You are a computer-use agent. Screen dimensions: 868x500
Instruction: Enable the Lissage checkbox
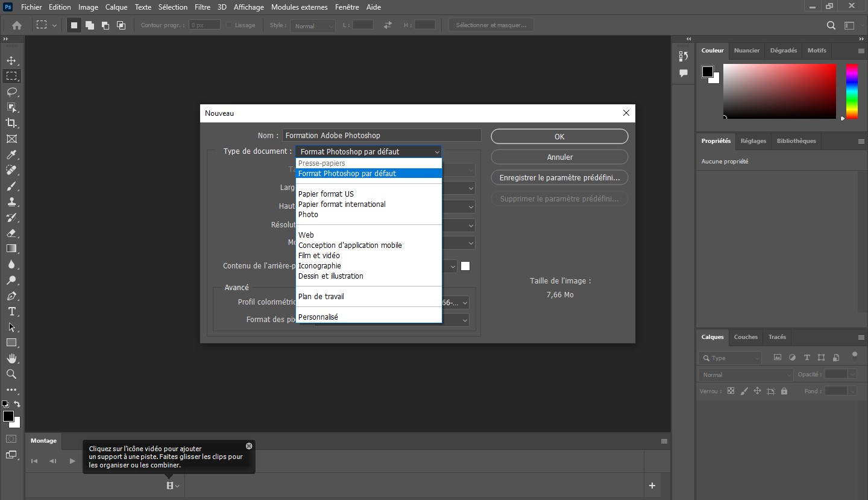pos(230,25)
